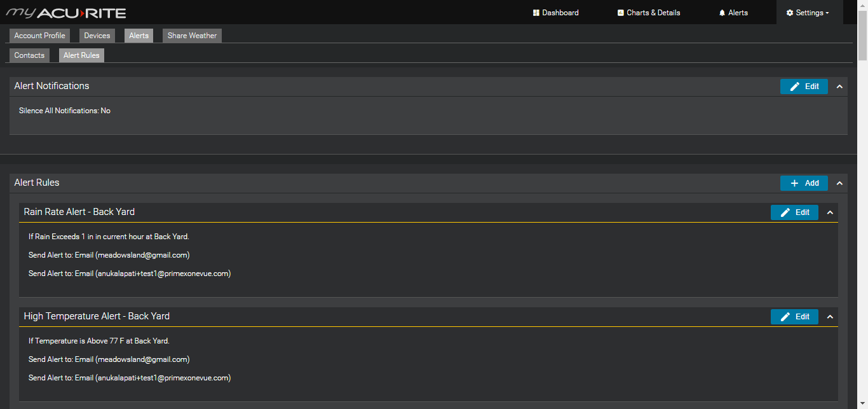
Task: Collapse the Rain Rate Alert - Back Yard panel
Action: 830,212
